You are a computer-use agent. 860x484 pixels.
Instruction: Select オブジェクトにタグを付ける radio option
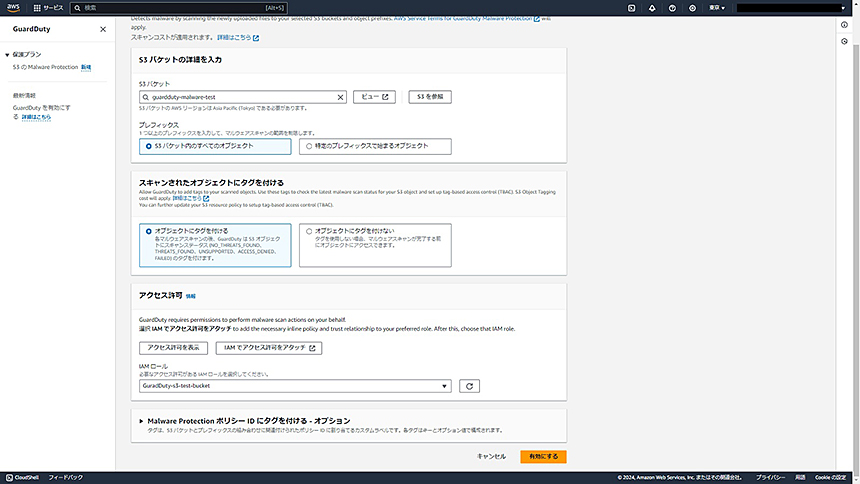coord(215,245)
